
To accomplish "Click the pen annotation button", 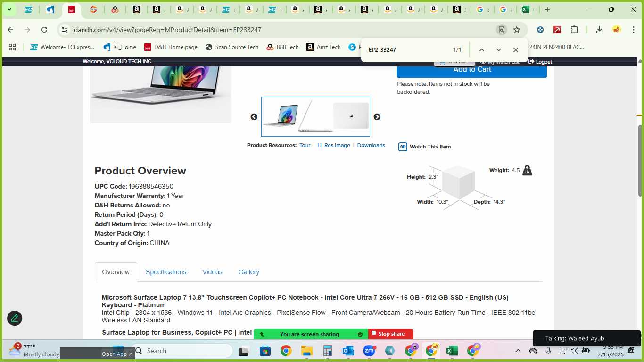I will [x=15, y=318].
